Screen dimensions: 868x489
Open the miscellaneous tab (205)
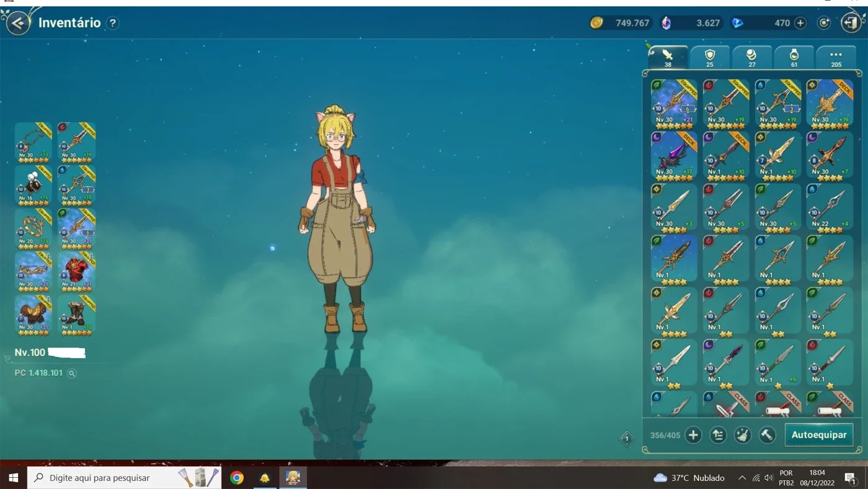point(836,57)
